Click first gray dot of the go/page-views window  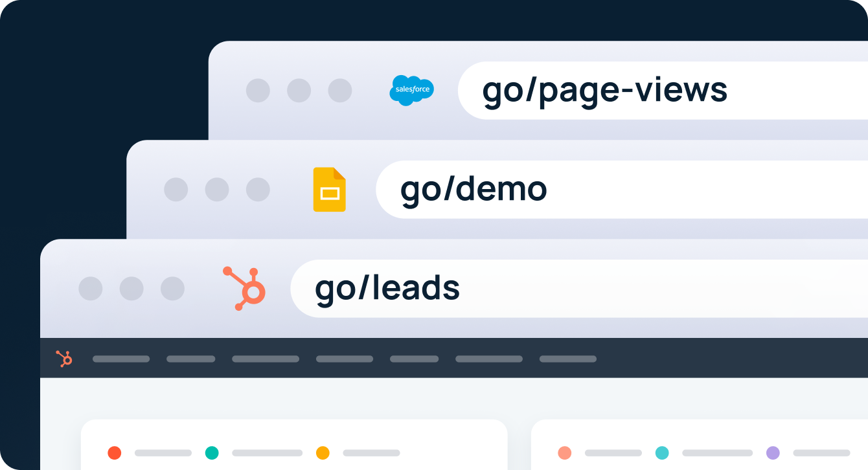(x=258, y=91)
